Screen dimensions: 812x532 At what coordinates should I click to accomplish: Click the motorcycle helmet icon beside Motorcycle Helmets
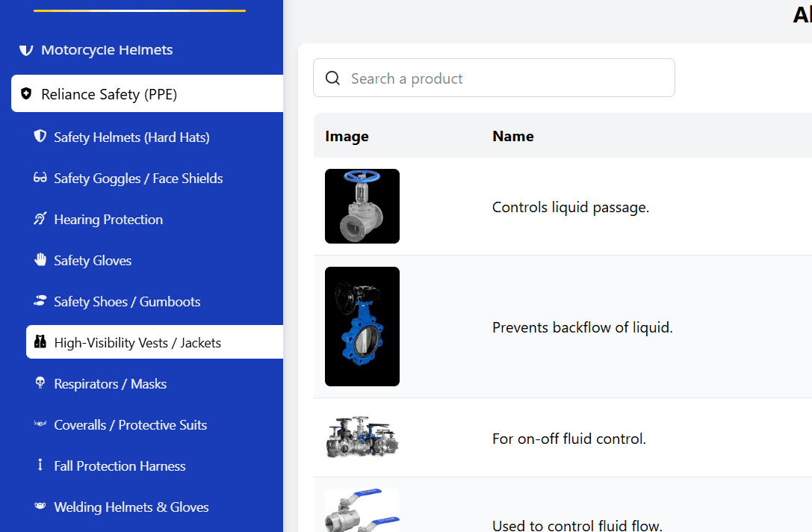(x=26, y=50)
